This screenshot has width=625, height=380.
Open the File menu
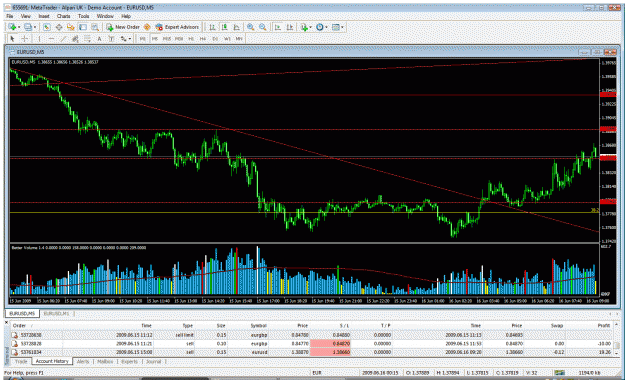coord(10,16)
